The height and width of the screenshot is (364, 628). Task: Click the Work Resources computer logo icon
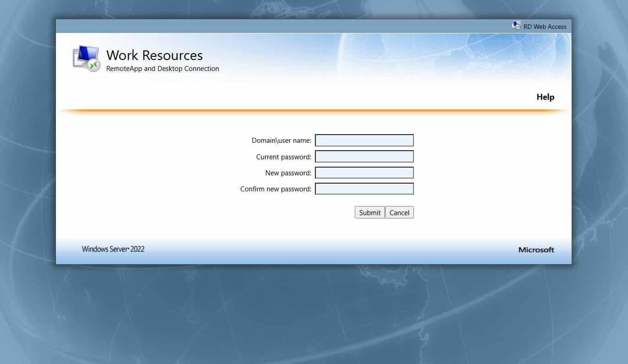(x=85, y=56)
